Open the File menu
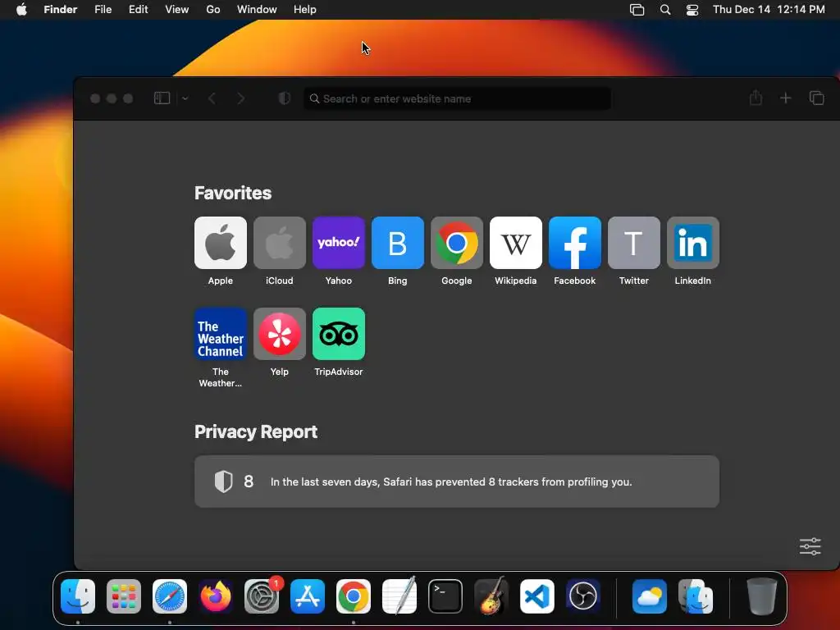 (x=103, y=10)
